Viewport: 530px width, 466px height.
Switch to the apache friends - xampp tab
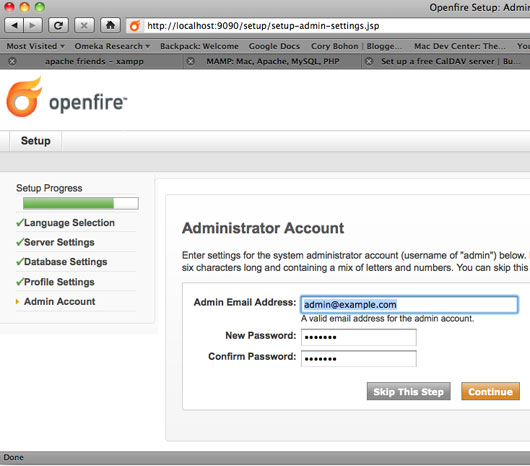[94, 61]
